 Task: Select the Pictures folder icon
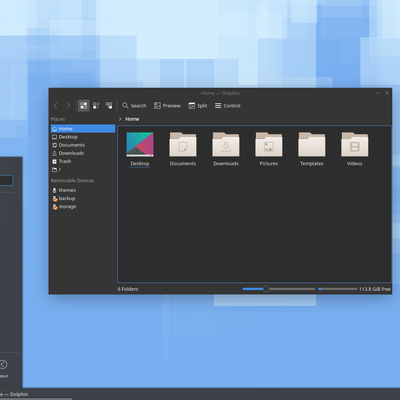click(269, 144)
